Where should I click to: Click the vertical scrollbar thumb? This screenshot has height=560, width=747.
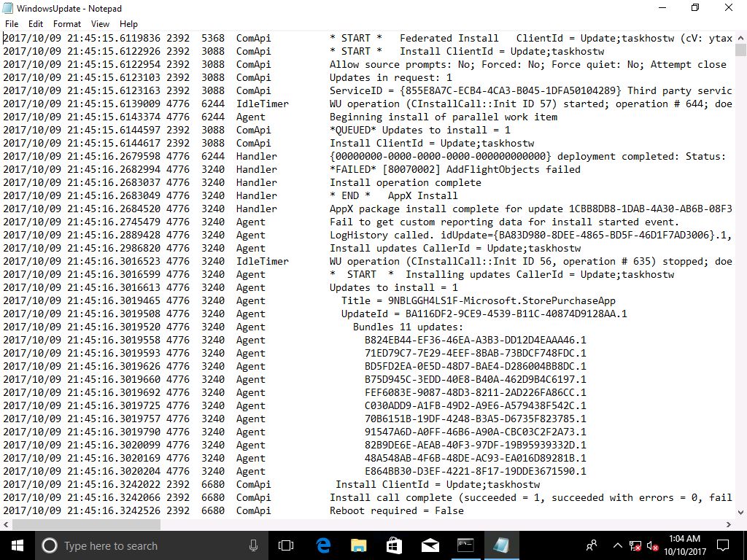(x=741, y=50)
